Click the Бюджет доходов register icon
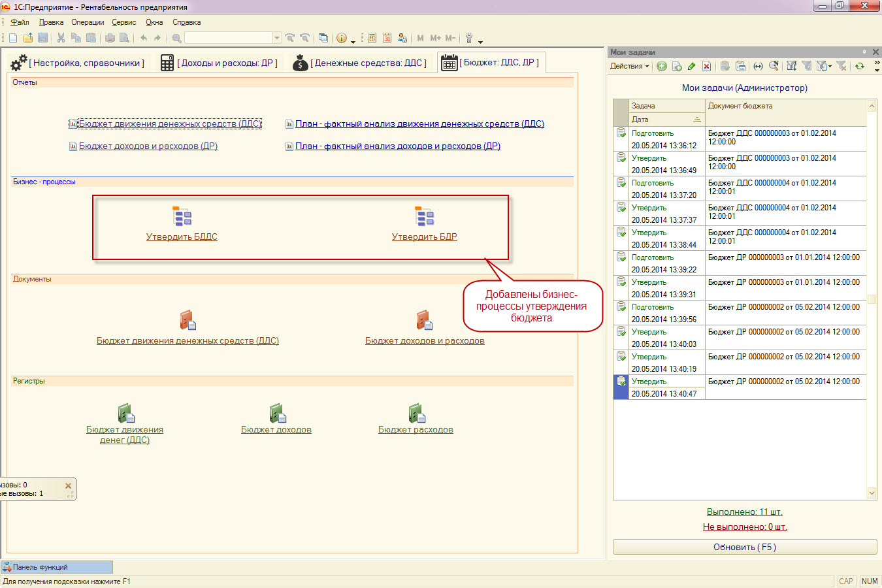882x588 pixels. tap(278, 413)
